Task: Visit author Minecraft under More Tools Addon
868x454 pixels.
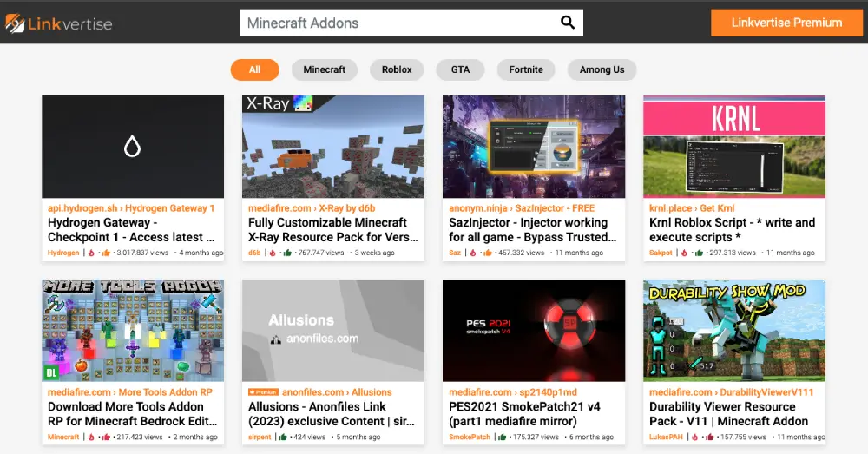Action: point(63,438)
